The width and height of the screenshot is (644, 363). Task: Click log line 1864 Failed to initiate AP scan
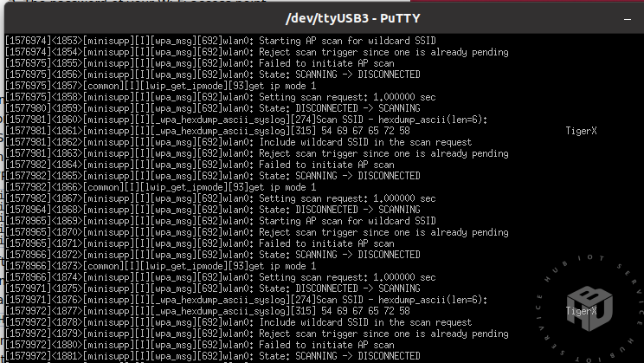coord(200,165)
